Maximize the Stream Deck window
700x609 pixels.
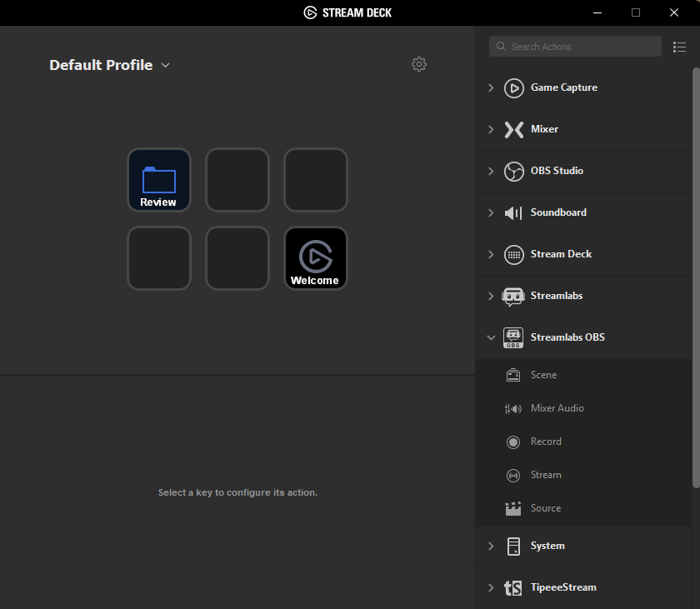(x=636, y=12)
